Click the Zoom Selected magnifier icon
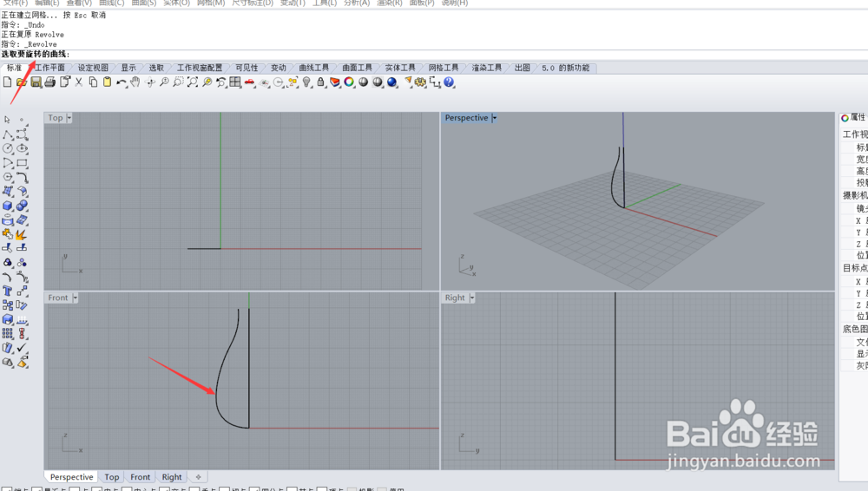The width and height of the screenshot is (868, 491). (207, 82)
